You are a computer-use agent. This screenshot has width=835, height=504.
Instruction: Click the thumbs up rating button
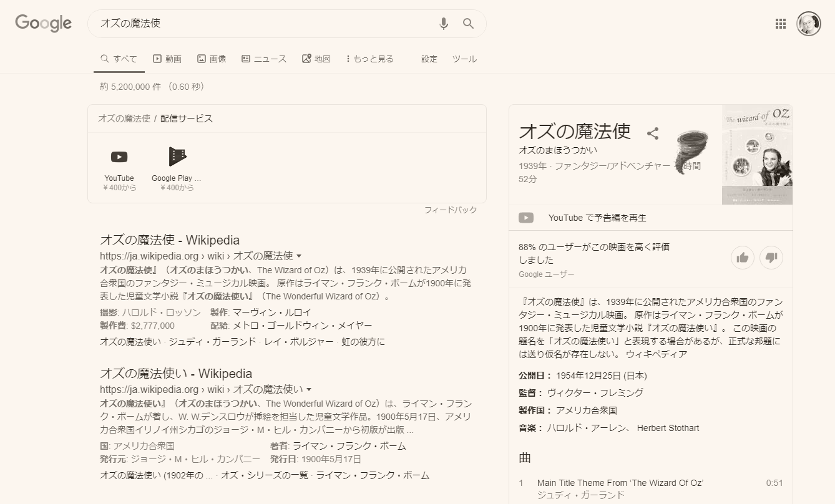[x=743, y=257]
